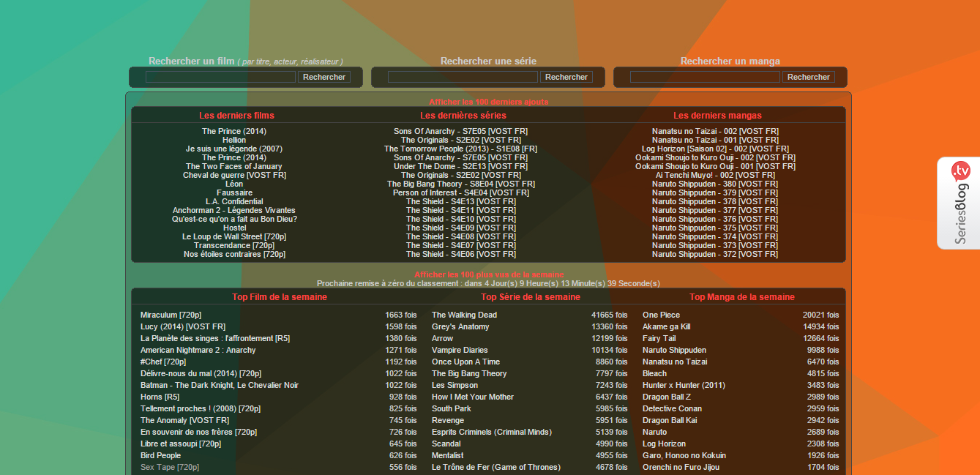Open top film 'Horns [R5]'
The height and width of the screenshot is (475, 980).
pyautogui.click(x=160, y=397)
